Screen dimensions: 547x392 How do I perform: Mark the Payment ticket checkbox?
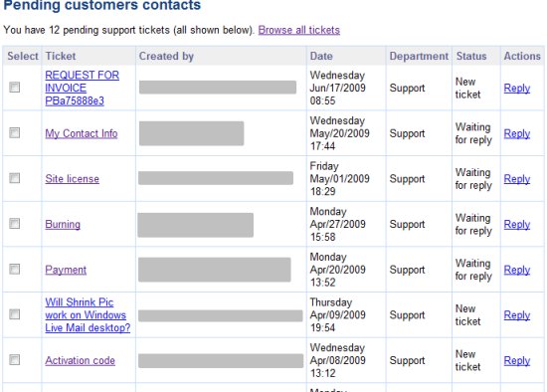(15, 270)
